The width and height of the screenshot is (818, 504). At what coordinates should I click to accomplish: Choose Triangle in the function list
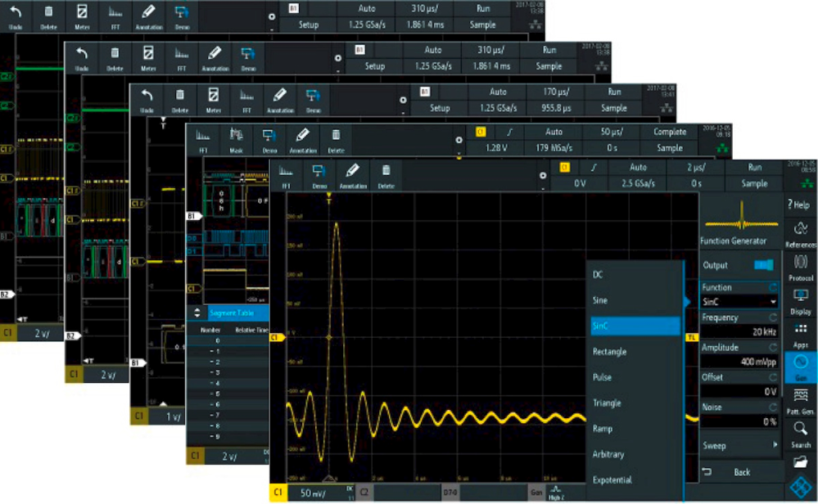coord(608,403)
